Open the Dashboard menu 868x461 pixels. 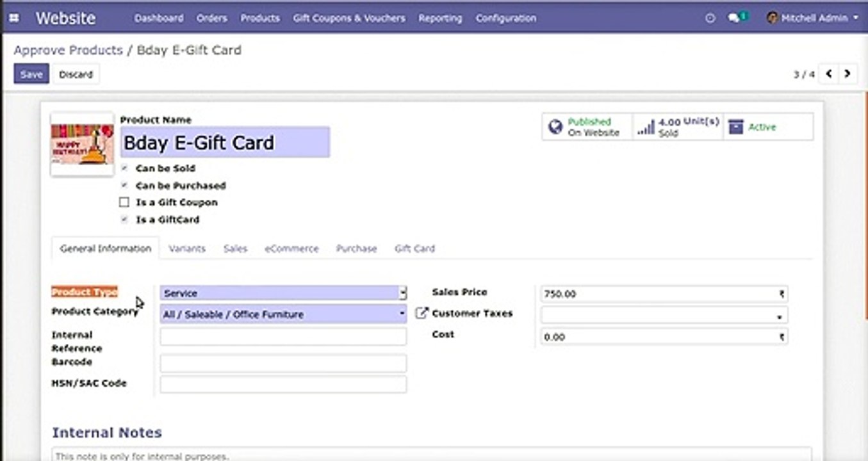[x=158, y=19]
